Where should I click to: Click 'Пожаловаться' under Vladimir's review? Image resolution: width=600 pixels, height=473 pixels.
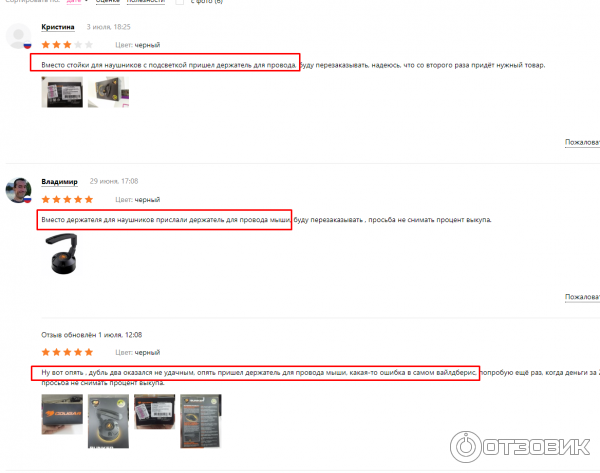[582, 297]
